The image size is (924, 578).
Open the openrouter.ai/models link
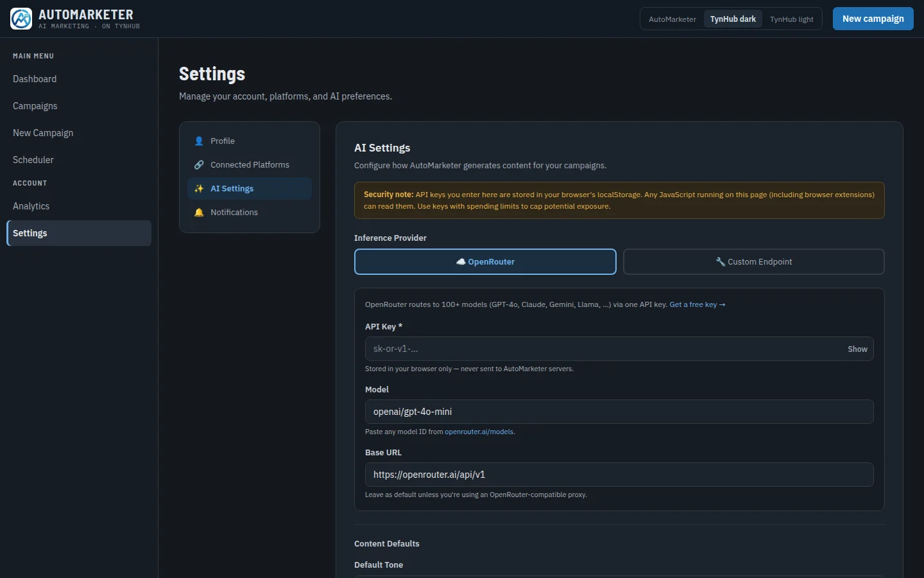pos(479,432)
